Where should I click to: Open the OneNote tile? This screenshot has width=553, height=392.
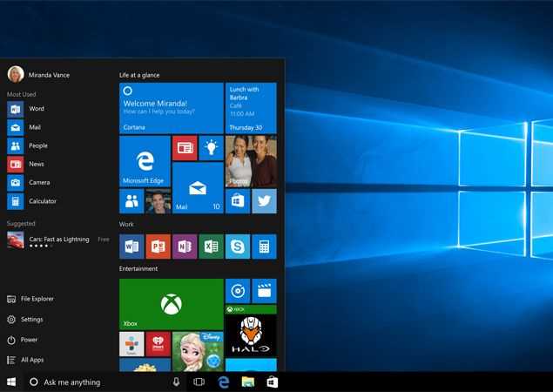[185, 247]
